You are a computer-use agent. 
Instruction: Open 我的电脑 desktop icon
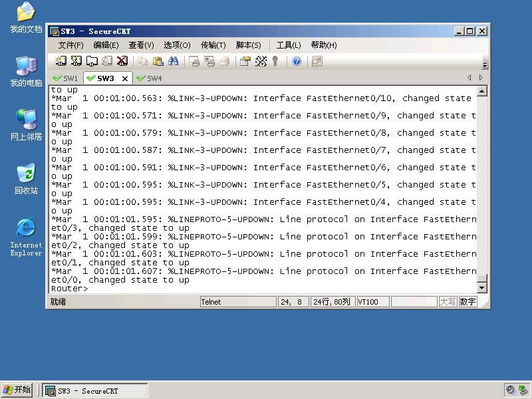tap(26, 72)
